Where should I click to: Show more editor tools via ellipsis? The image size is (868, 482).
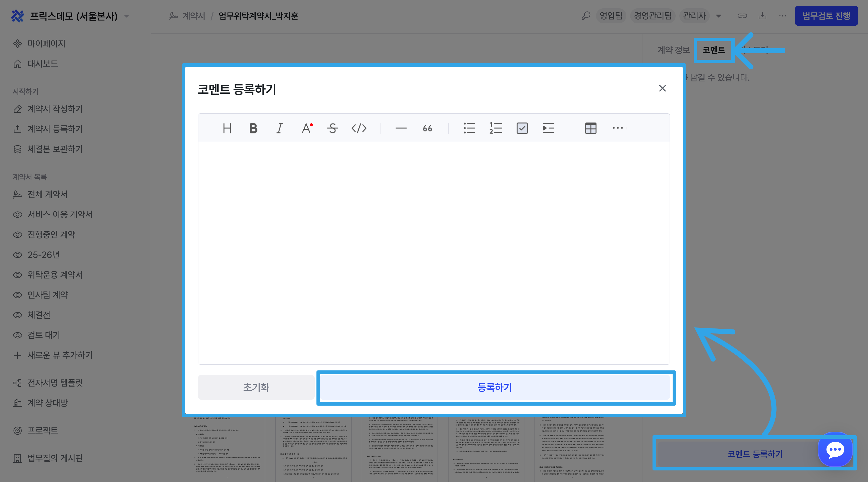point(617,128)
